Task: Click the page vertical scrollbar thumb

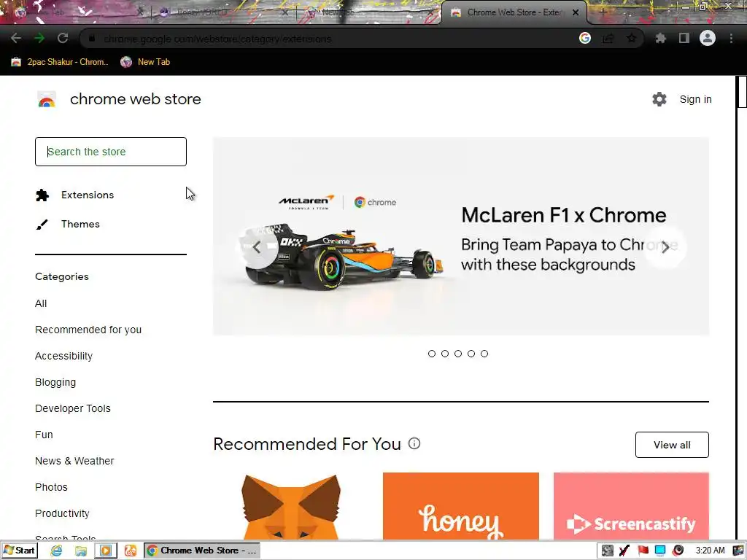Action: click(742, 92)
